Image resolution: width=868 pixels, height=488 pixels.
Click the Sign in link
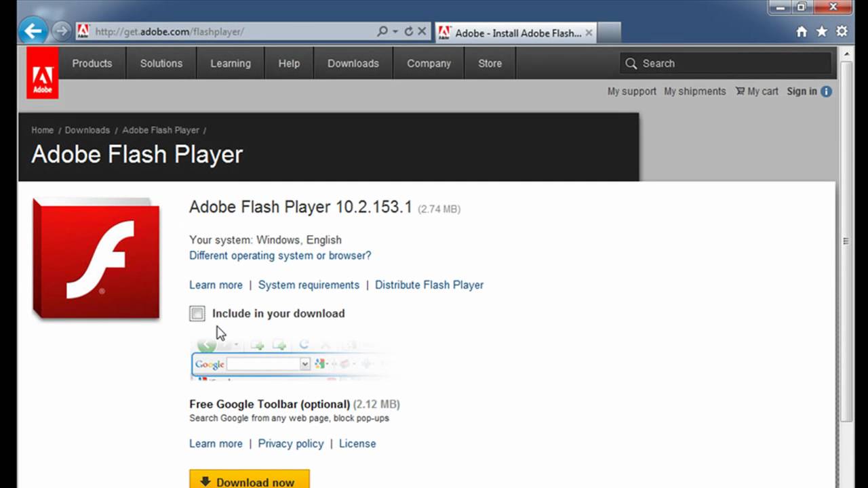click(802, 91)
